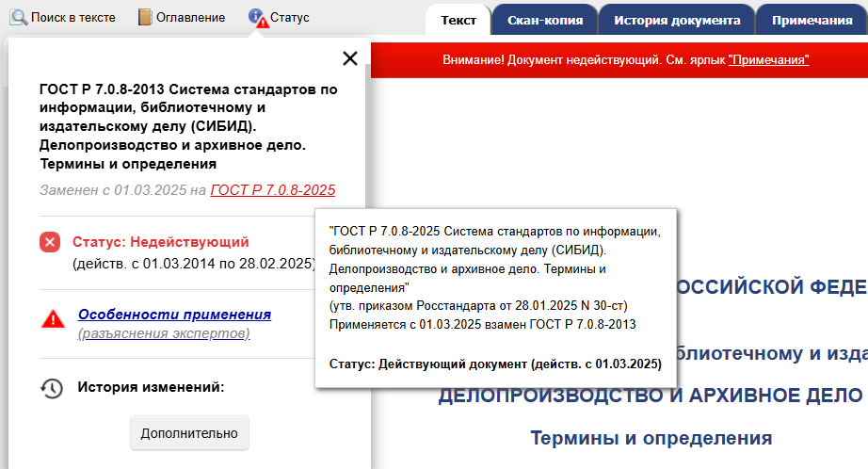Open the История документа tab
This screenshot has height=469, width=868.
tap(677, 21)
